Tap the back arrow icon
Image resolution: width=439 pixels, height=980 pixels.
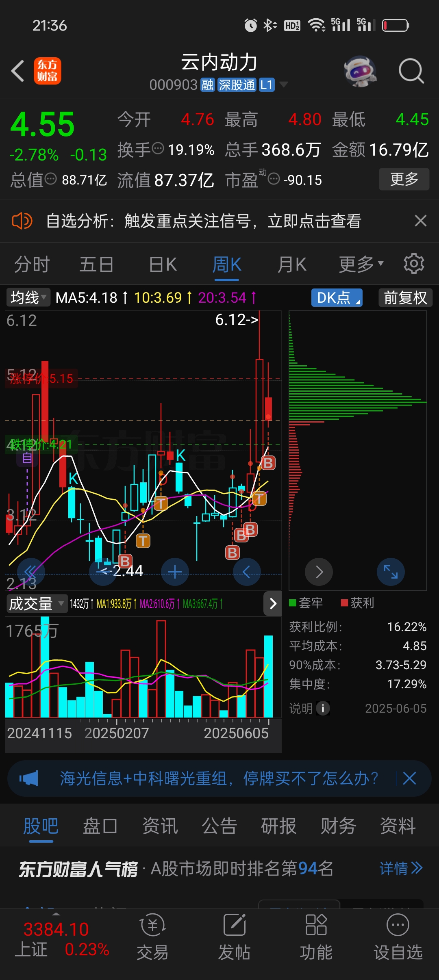(x=17, y=71)
